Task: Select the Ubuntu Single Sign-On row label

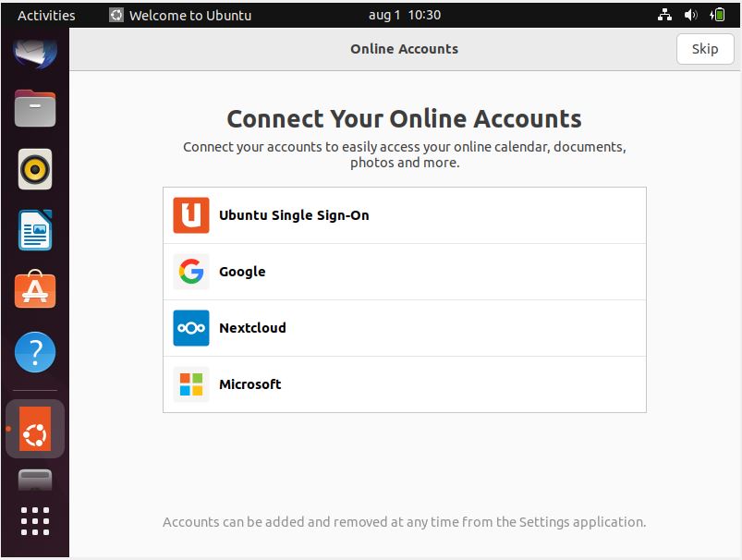Action: pyautogui.click(x=294, y=215)
